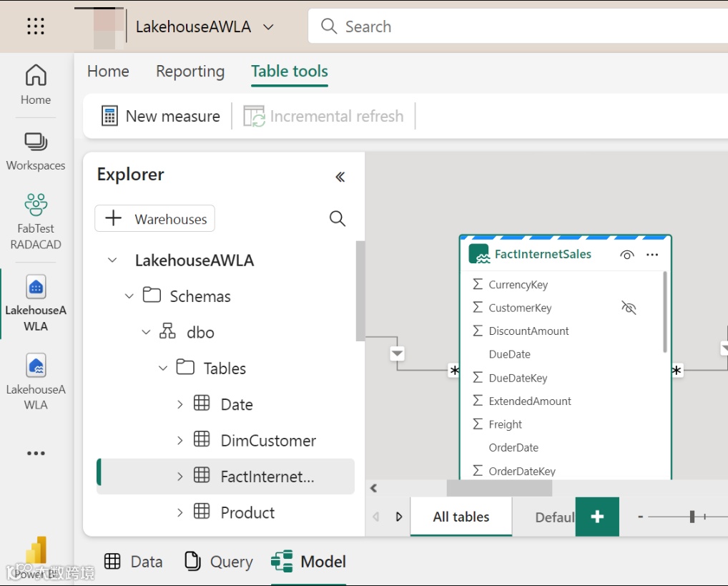Select the CurrencyKey column
The height and width of the screenshot is (586, 728).
pyautogui.click(x=518, y=284)
